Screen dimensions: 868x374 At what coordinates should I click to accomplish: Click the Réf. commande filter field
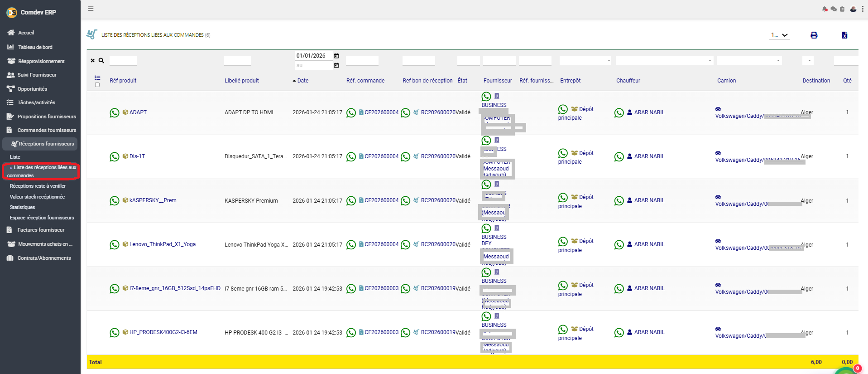(362, 60)
